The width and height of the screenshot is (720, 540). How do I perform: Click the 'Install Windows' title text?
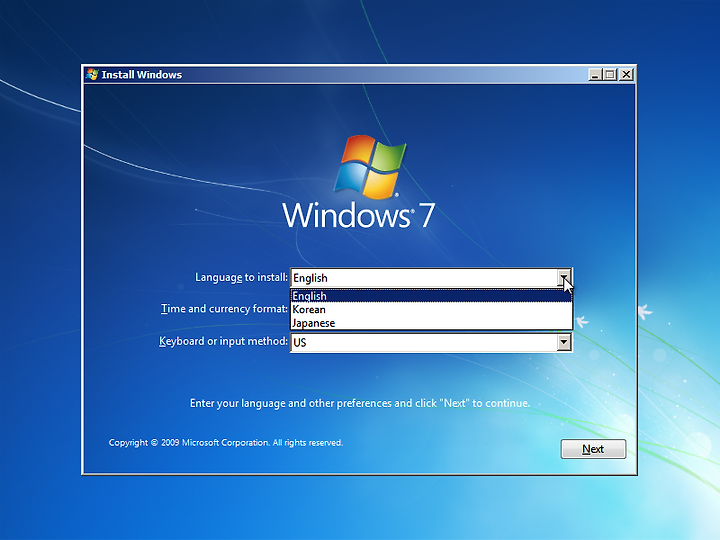[x=141, y=74]
